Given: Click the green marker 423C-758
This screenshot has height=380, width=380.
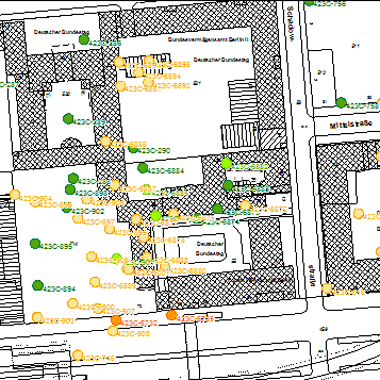Looking at the screenshot, I should tap(341, 102).
